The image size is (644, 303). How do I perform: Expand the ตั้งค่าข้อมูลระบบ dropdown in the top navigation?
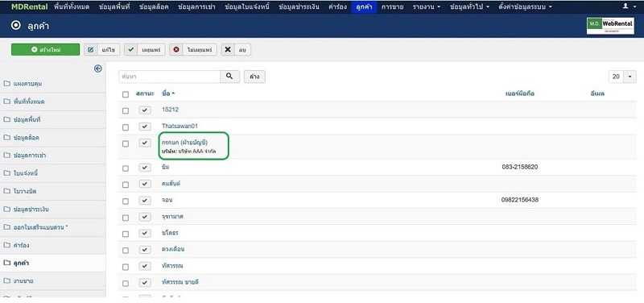point(525,6)
